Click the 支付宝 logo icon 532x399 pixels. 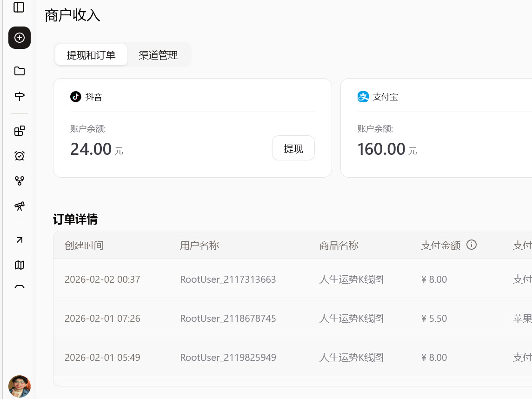click(363, 97)
